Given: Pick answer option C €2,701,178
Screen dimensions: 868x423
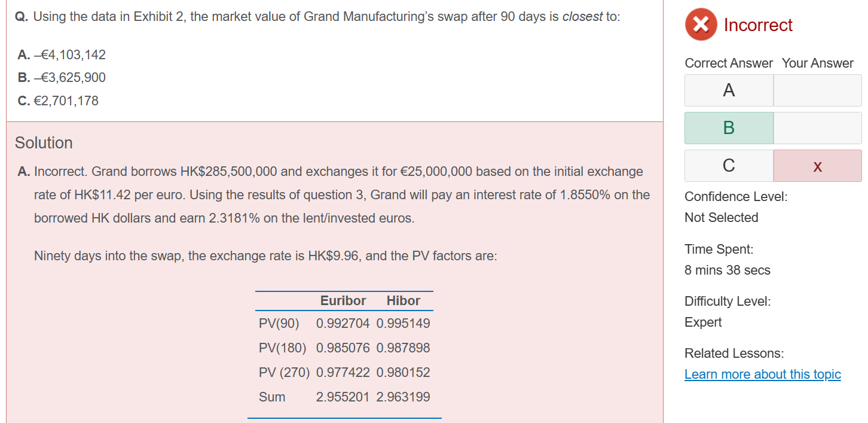Looking at the screenshot, I should 58,101.
